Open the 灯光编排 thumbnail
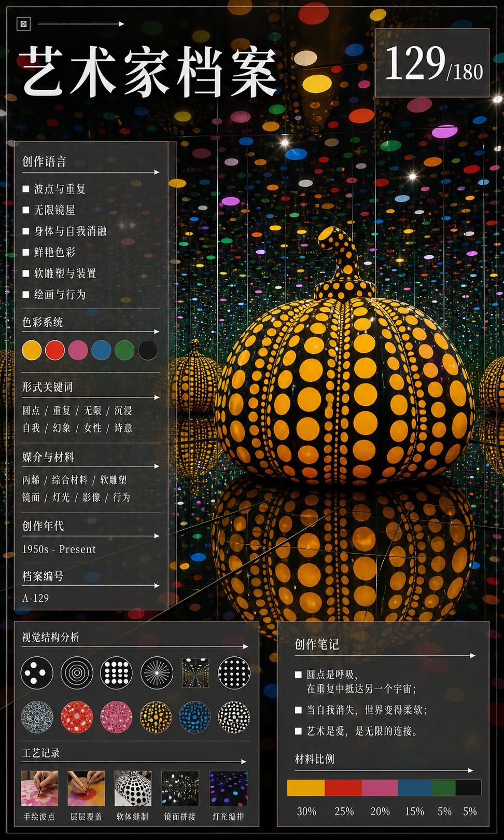This screenshot has width=504, height=840. tap(228, 788)
